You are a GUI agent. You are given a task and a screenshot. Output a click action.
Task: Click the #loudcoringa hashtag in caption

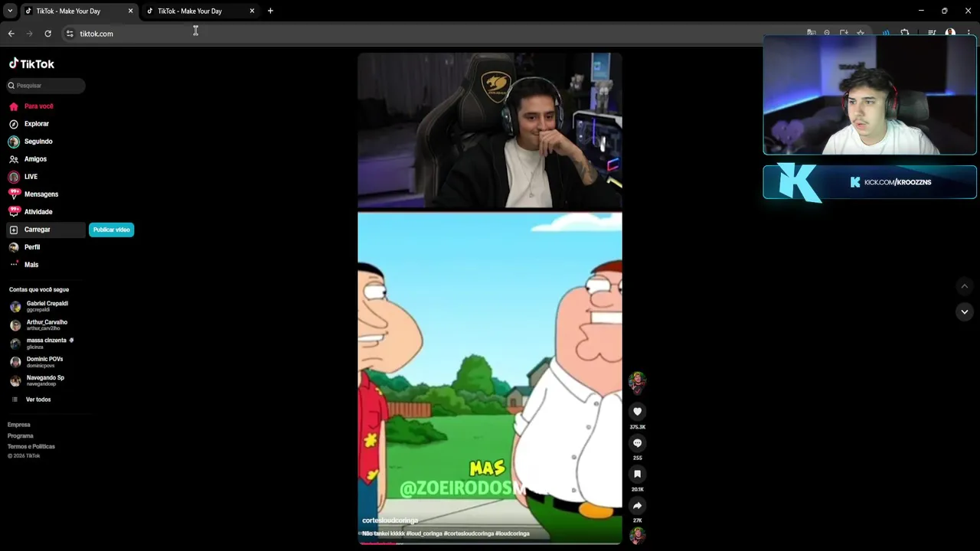pyautogui.click(x=512, y=533)
